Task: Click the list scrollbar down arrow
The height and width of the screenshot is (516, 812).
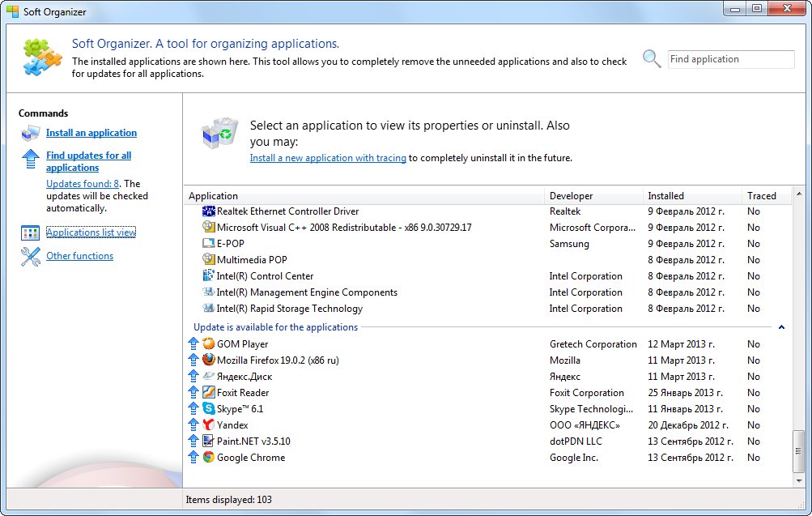Action: pos(798,481)
